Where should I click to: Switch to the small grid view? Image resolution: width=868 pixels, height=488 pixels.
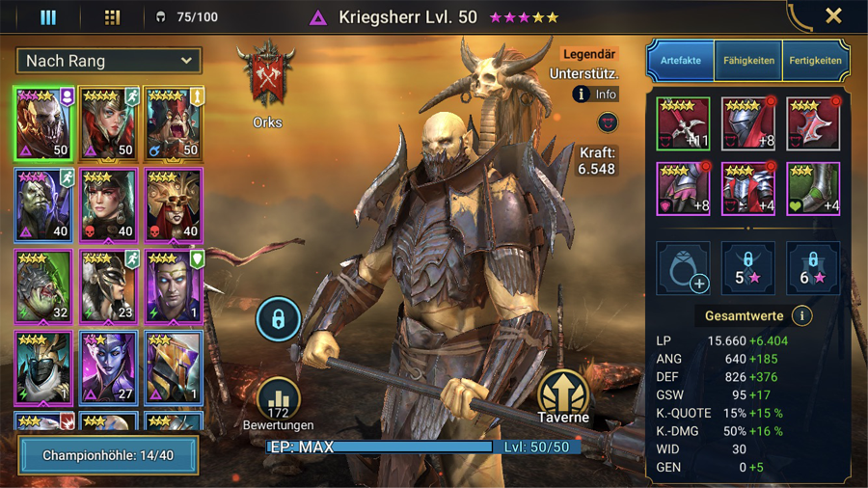[x=113, y=17]
